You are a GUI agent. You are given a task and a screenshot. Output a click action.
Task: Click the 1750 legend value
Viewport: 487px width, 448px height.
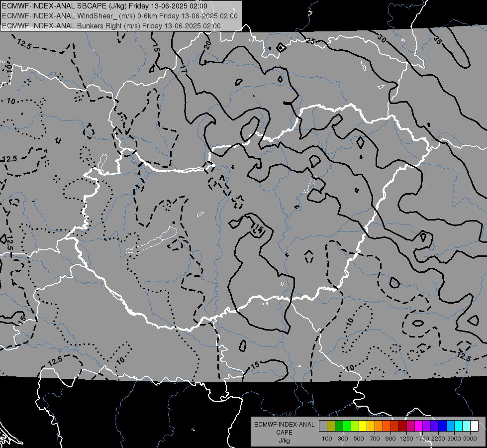coord(422,439)
